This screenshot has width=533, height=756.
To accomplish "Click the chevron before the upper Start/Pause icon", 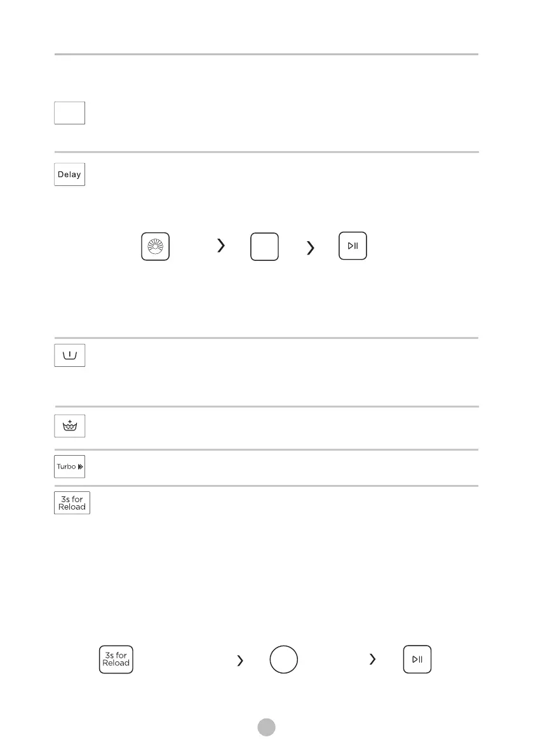I will click(311, 248).
